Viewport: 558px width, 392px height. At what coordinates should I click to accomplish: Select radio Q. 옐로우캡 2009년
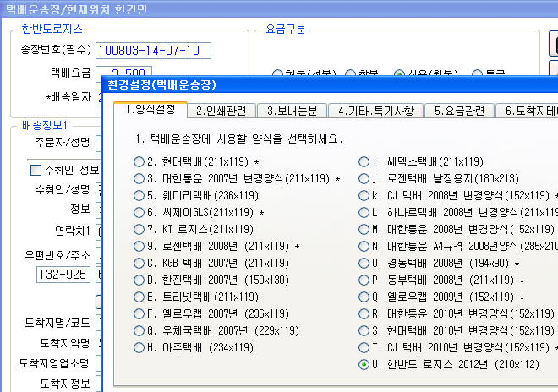(364, 297)
